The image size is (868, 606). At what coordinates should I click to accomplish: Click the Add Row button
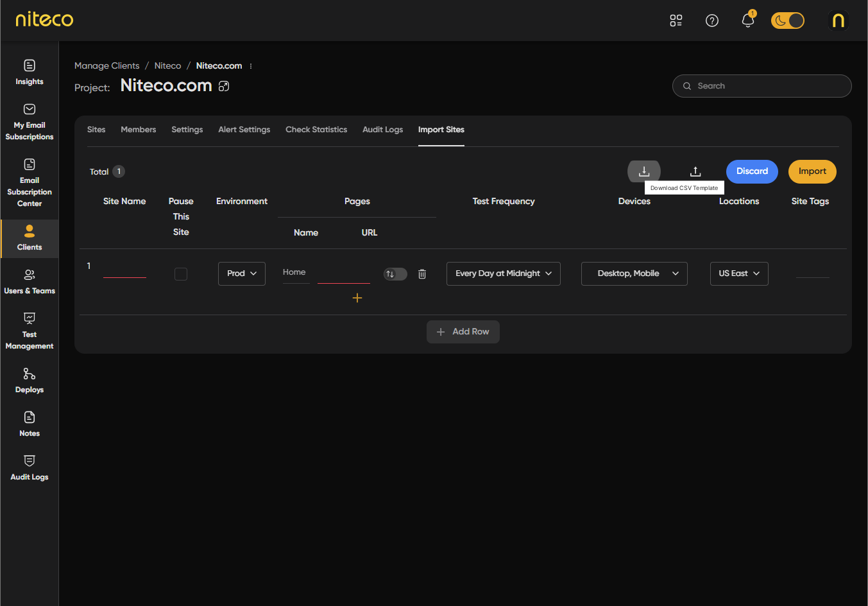[x=463, y=332]
